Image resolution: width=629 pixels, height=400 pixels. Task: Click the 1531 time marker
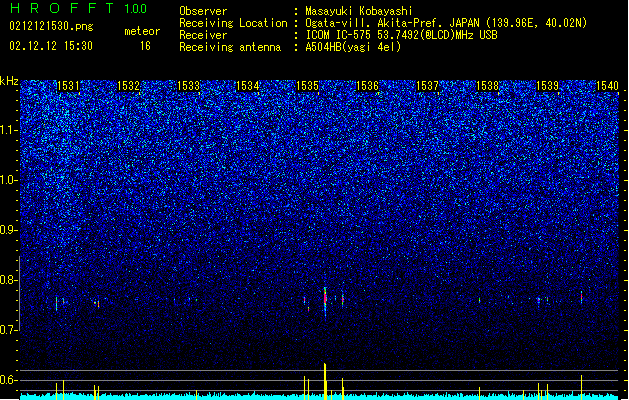pyautogui.click(x=68, y=86)
